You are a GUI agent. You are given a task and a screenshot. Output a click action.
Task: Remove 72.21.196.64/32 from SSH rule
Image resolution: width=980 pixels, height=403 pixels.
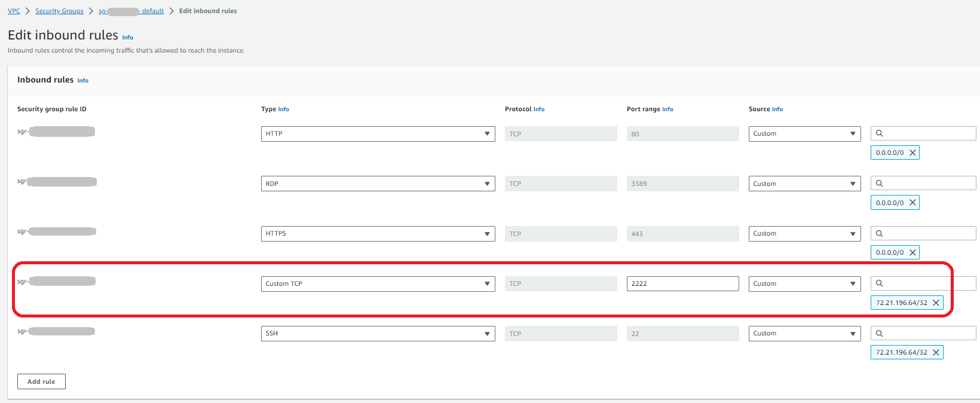[x=936, y=352]
